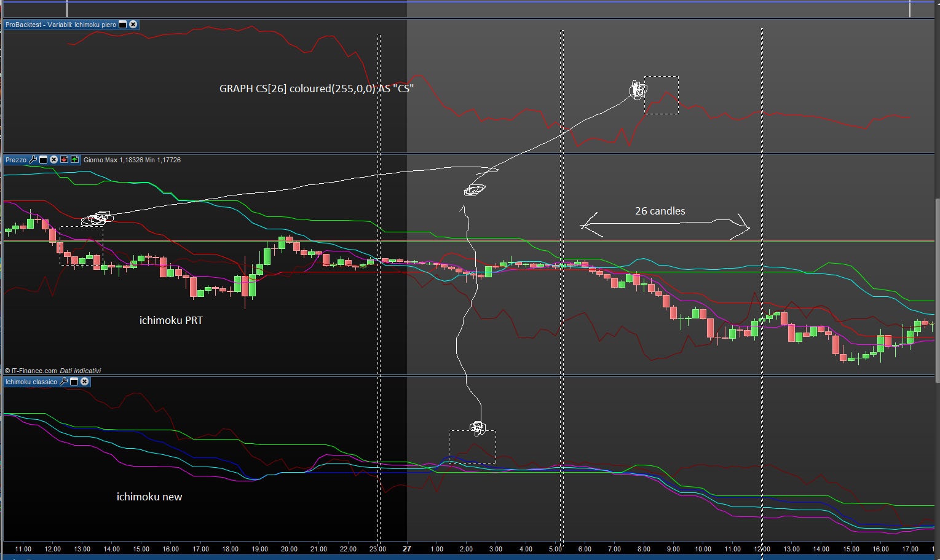940x560 pixels.
Task: Click the 8.00 label on the time axis
Action: (x=644, y=549)
